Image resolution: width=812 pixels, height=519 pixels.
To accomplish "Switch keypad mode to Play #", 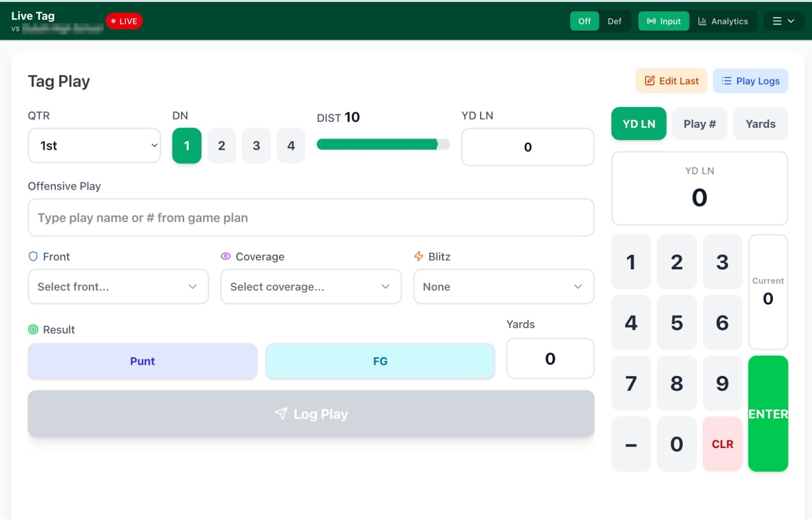I will tap(699, 123).
